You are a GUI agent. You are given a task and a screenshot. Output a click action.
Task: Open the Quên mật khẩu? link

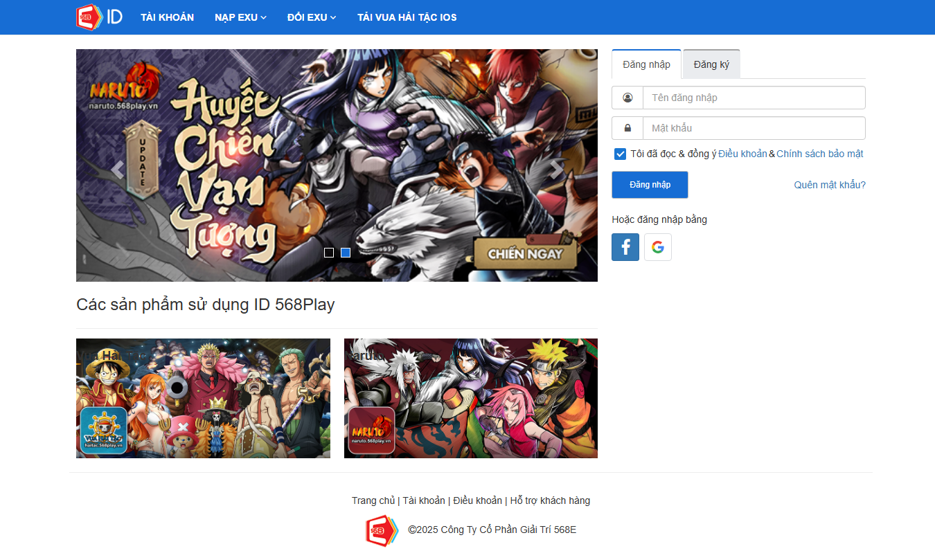(x=830, y=185)
